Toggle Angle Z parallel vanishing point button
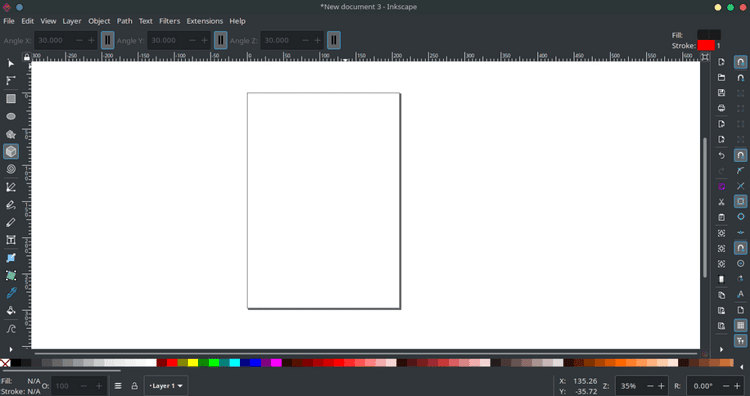 coord(334,40)
